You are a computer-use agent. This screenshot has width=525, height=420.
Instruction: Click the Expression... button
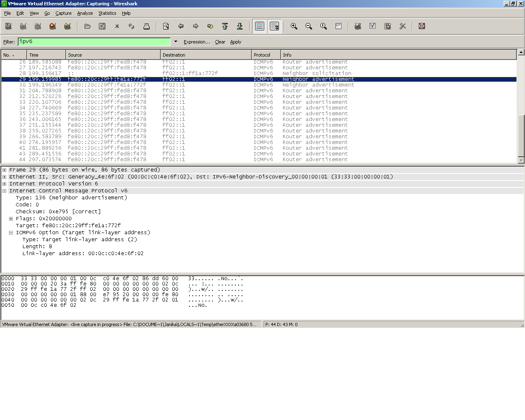pyautogui.click(x=196, y=42)
